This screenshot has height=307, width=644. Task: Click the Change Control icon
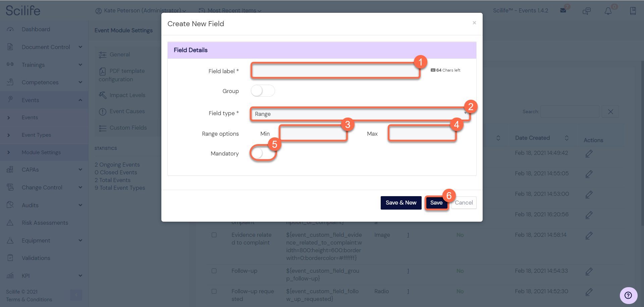pyautogui.click(x=10, y=187)
